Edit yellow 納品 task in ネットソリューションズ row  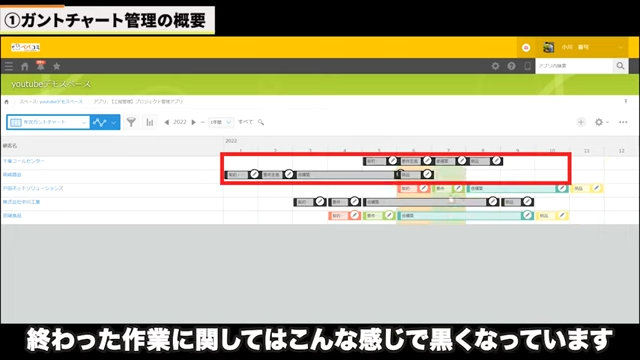coord(596,188)
